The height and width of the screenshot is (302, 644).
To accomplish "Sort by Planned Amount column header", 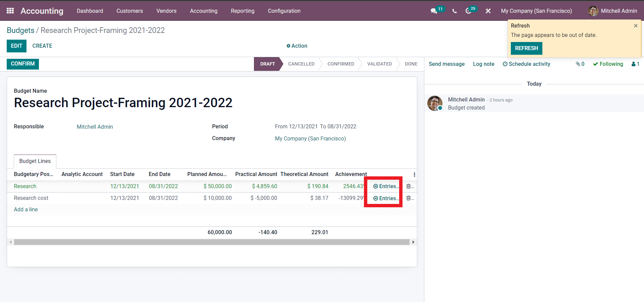I will coord(207,174).
